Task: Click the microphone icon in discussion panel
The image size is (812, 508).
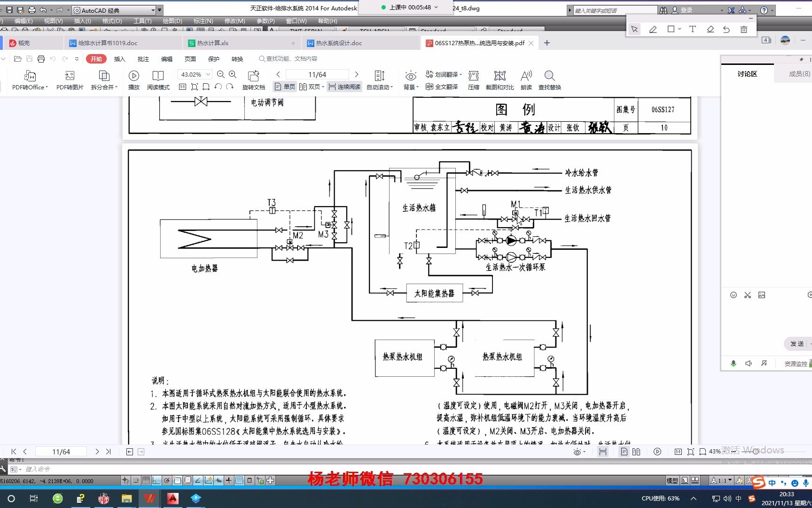Action: [x=733, y=363]
